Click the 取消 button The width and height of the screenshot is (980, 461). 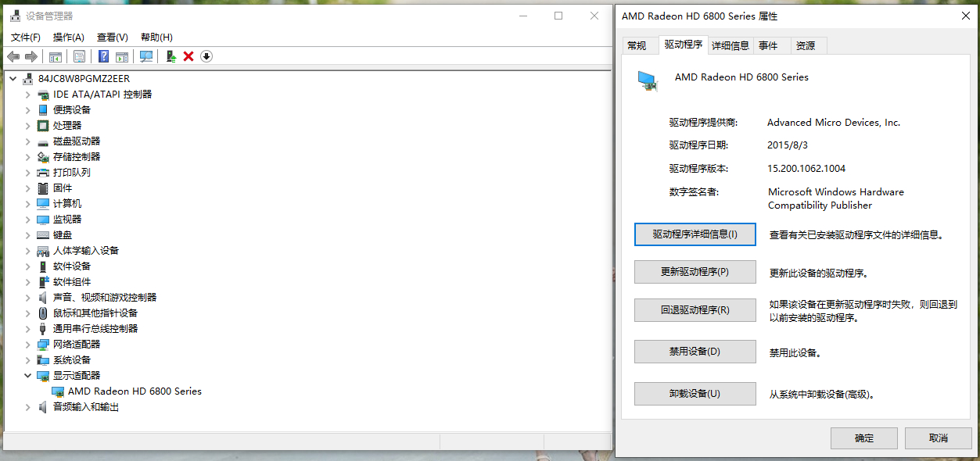(939, 438)
